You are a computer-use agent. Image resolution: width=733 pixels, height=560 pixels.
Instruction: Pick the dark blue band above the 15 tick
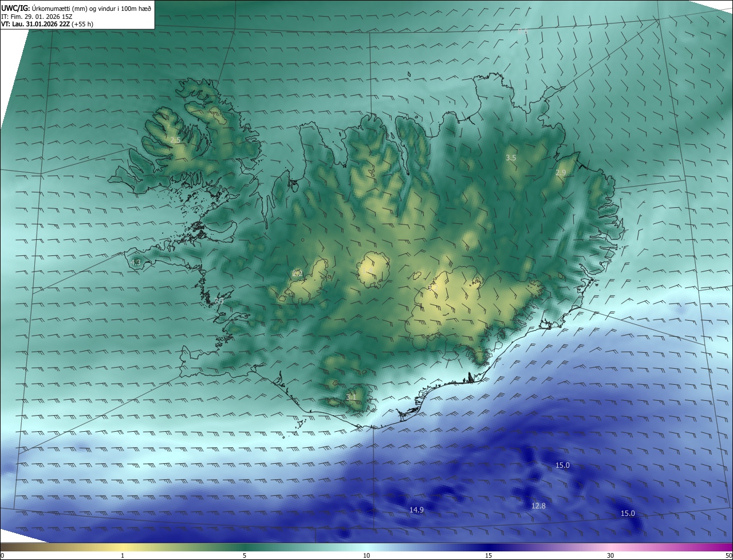[x=488, y=547]
